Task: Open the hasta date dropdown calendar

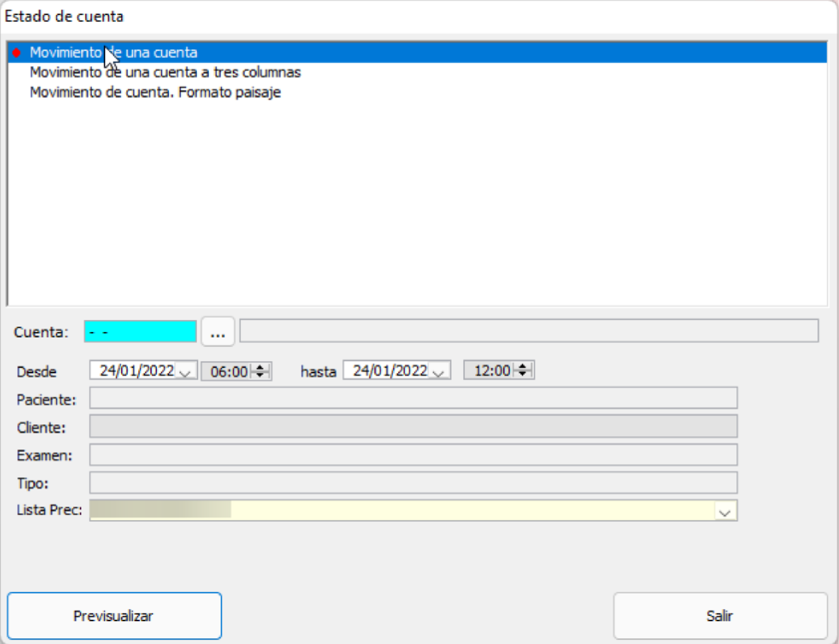Action: click(439, 372)
